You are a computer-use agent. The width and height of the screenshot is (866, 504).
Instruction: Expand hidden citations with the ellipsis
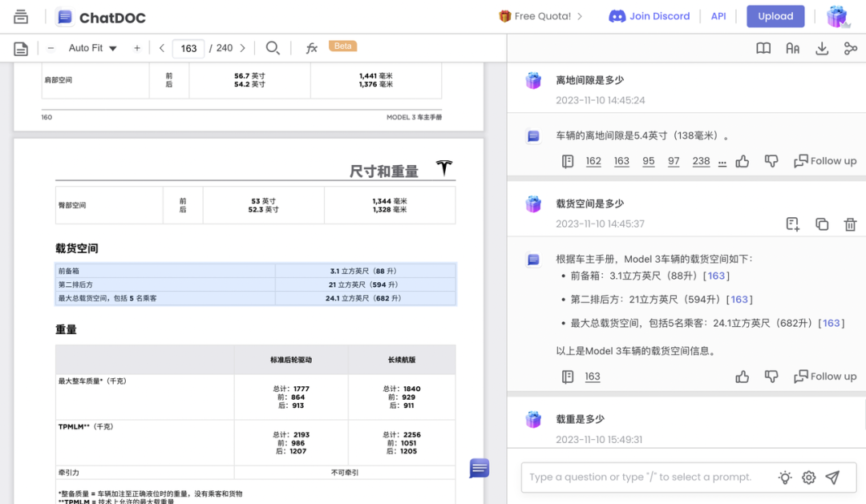[x=722, y=162]
